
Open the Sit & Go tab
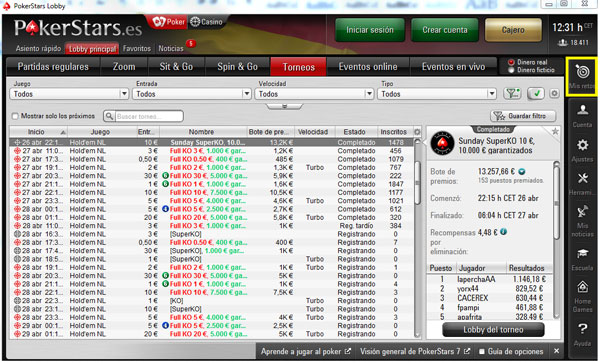coord(176,67)
